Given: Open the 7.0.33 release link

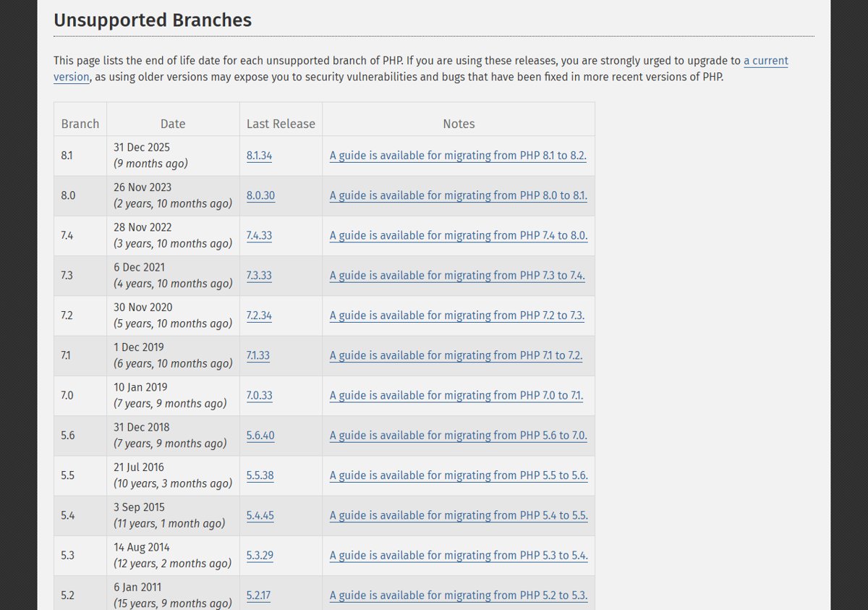Looking at the screenshot, I should click(260, 396).
